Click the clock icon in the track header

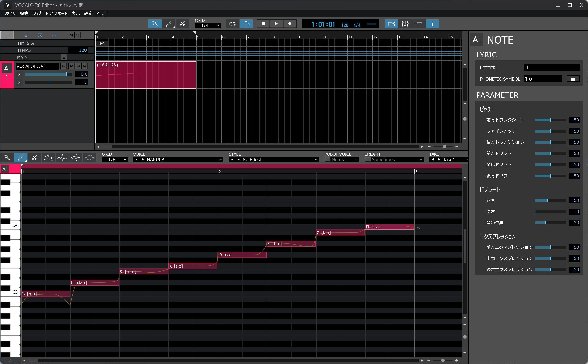pyautogui.click(x=40, y=35)
